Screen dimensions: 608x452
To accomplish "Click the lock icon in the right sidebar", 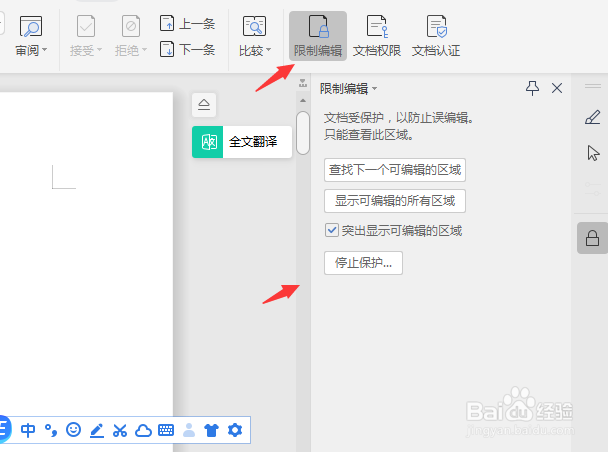I will (592, 238).
